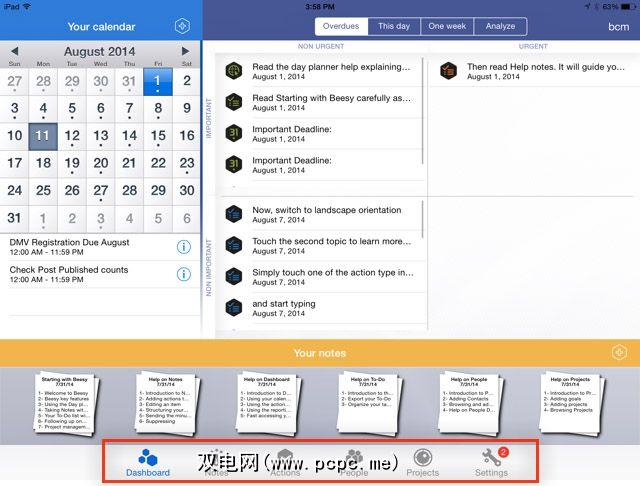Tap the battery indicator in status bar

point(627,7)
